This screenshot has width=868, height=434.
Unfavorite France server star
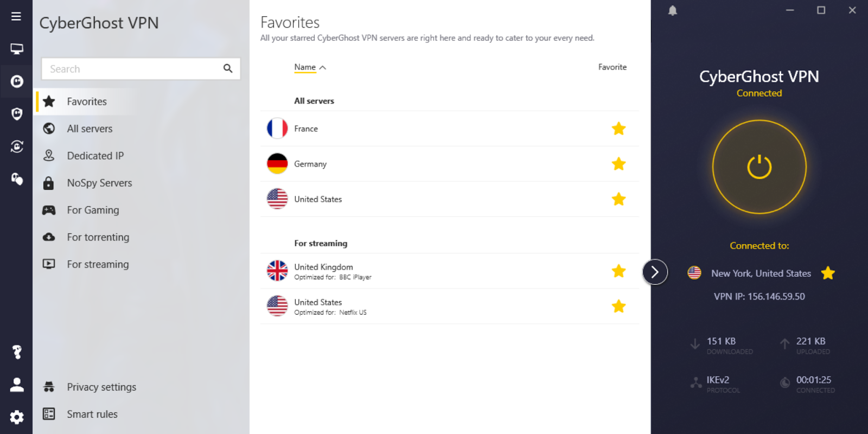618,129
